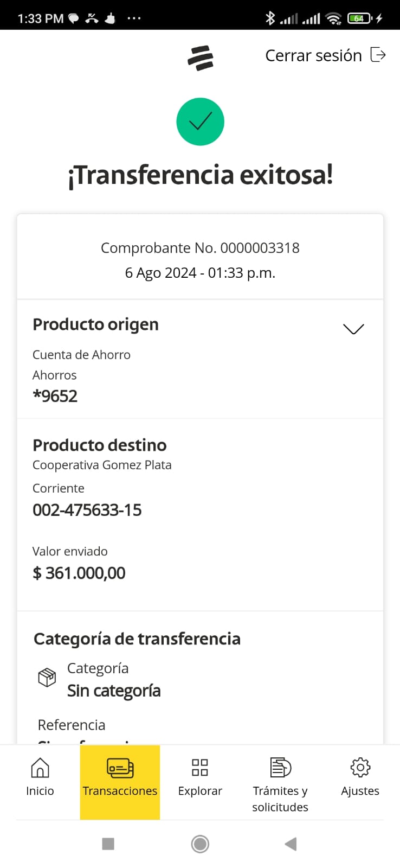The width and height of the screenshot is (400, 868).
Task: Tap the Bancolombia logo icon
Action: click(x=201, y=58)
